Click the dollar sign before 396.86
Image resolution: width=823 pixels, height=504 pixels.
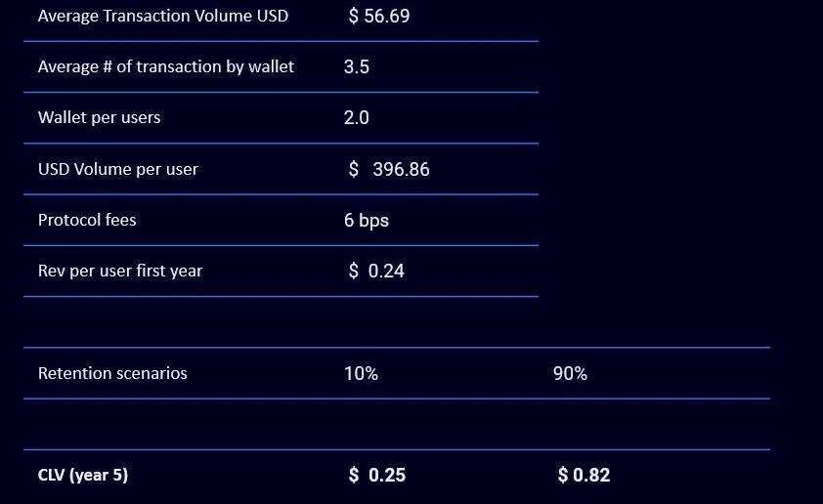pyautogui.click(x=354, y=170)
